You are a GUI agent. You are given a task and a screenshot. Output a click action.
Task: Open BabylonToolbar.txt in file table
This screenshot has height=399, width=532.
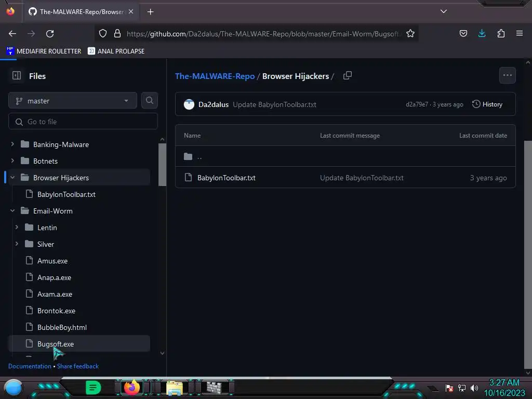click(227, 178)
